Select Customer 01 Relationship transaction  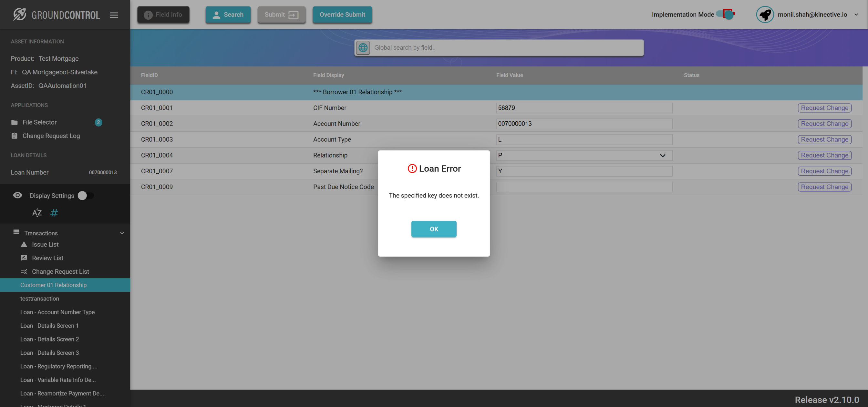pos(53,285)
